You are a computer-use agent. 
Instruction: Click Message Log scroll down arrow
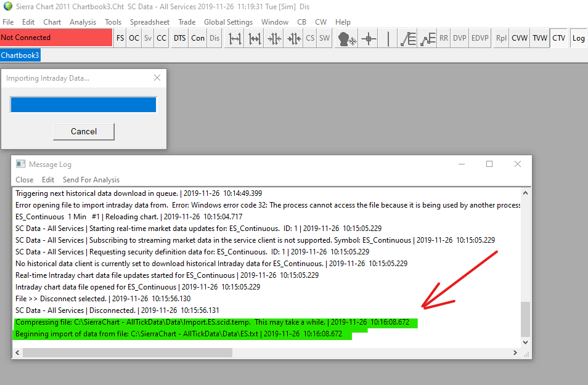[x=525, y=342]
